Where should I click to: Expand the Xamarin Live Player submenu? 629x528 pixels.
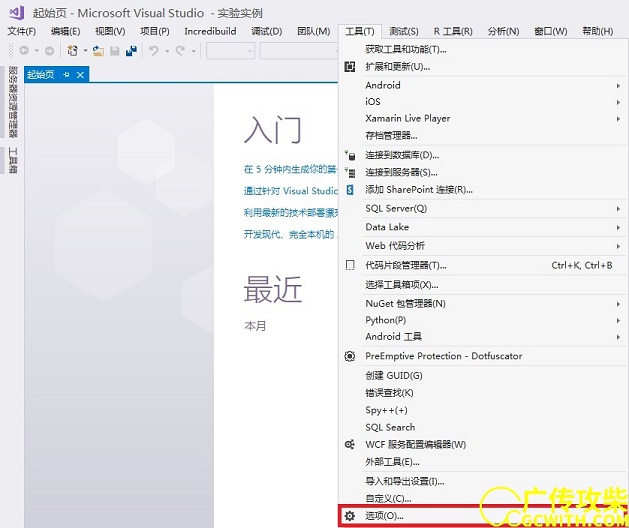point(618,118)
